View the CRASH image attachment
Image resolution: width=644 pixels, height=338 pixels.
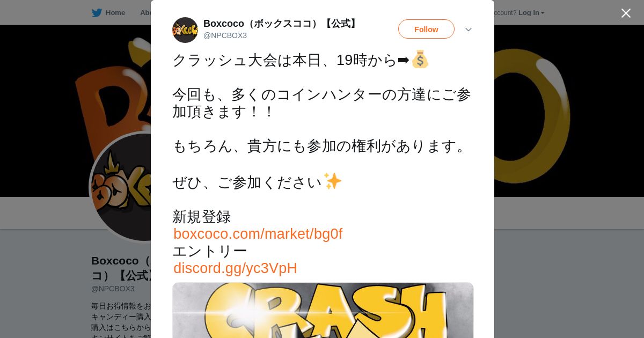point(323,310)
